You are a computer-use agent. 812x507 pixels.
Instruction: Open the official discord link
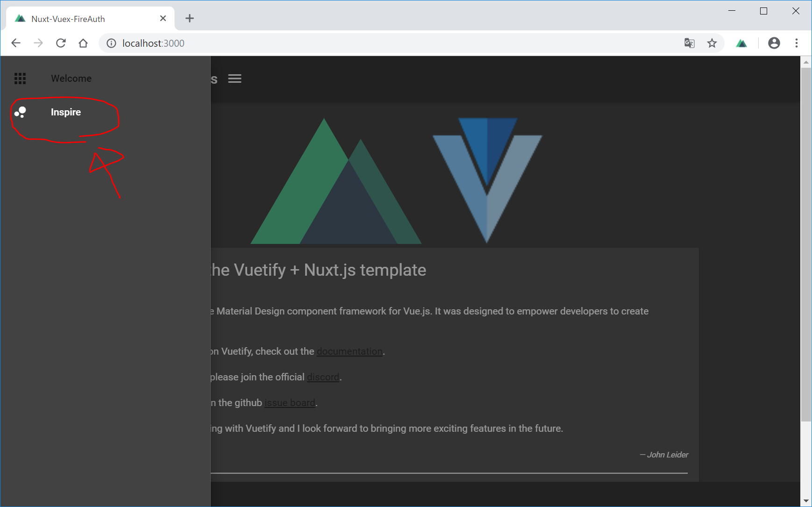point(323,377)
